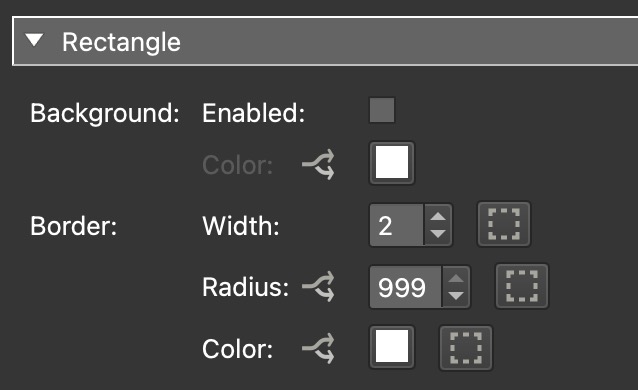The width and height of the screenshot is (638, 390).
Task: Decrease Border Radius with down arrow
Action: click(456, 296)
